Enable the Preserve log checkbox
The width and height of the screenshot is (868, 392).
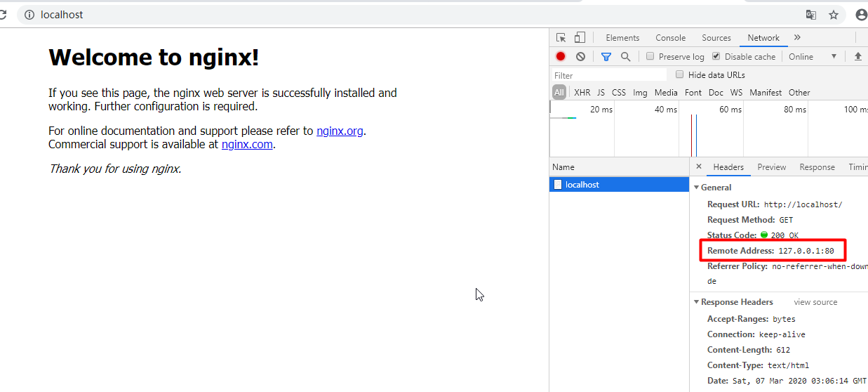(x=650, y=56)
